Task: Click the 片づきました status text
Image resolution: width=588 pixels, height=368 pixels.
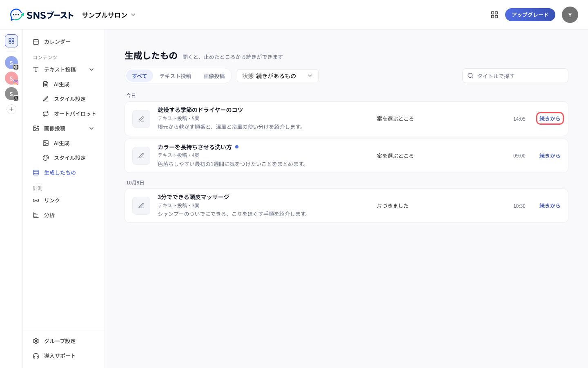Action: (393, 206)
